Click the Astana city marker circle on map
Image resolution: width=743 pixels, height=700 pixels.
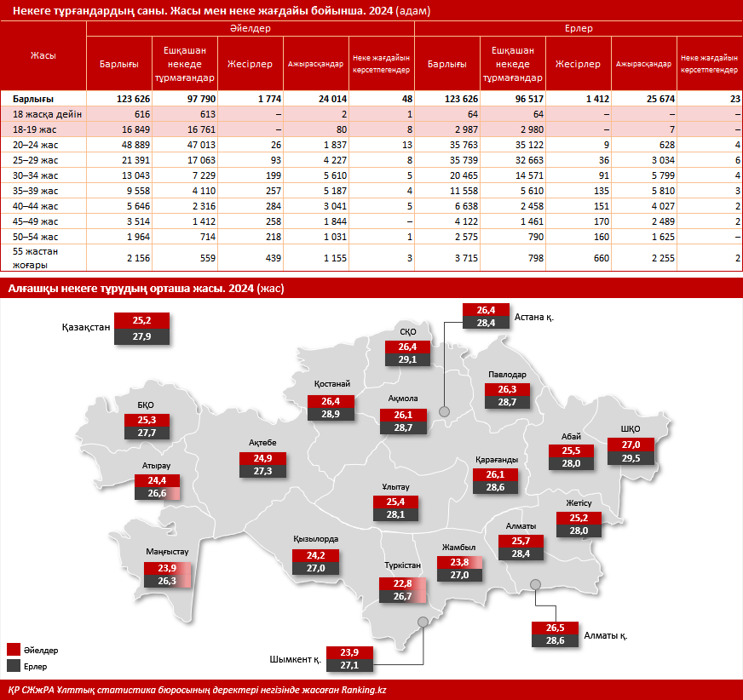444,411
